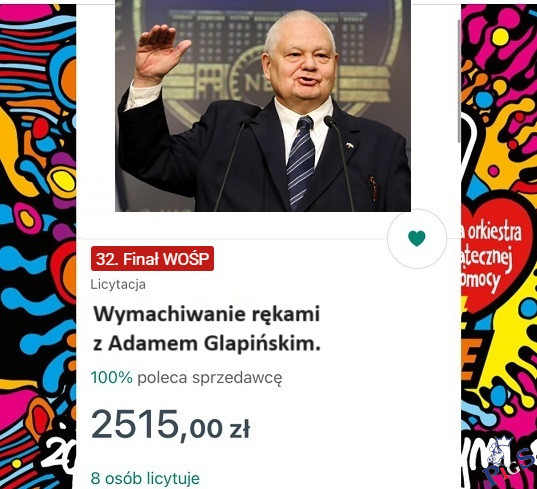Click the striped tie in the photo
The width and height of the screenshot is (537, 489).
coord(301,161)
